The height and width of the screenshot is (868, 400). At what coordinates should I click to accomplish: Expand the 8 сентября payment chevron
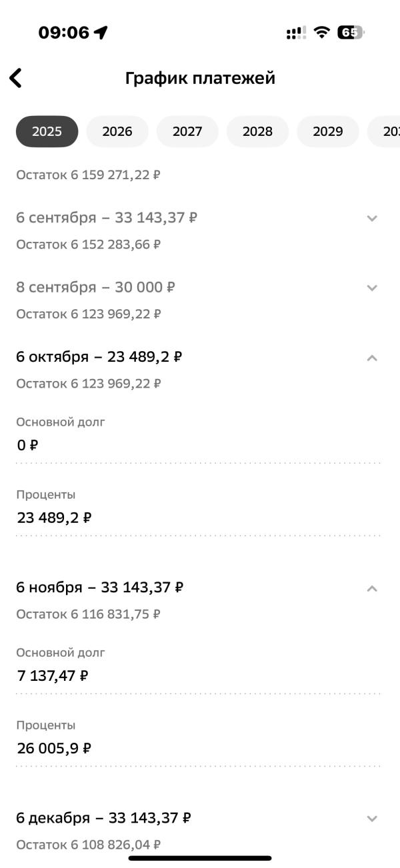pyautogui.click(x=372, y=288)
